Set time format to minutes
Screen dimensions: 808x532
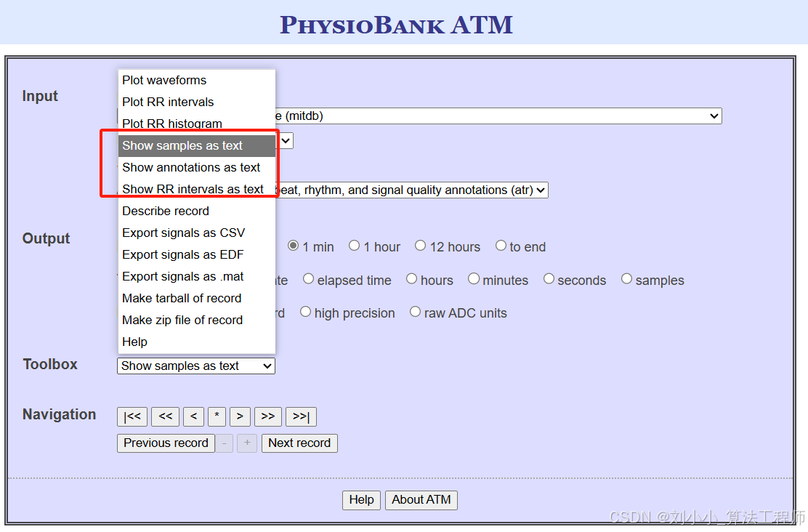(x=474, y=279)
